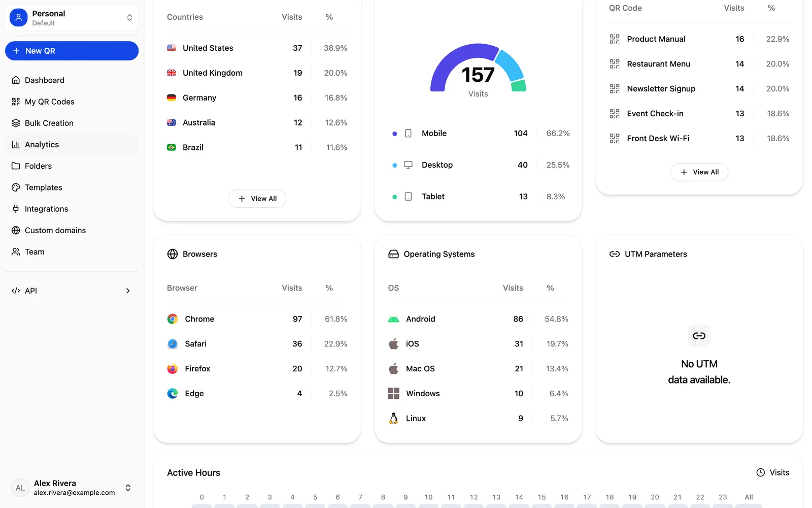
Task: Click the Newsletter Signup QR row
Action: click(699, 88)
